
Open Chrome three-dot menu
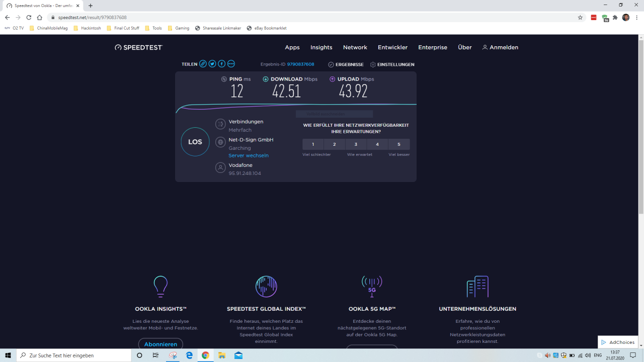637,17
